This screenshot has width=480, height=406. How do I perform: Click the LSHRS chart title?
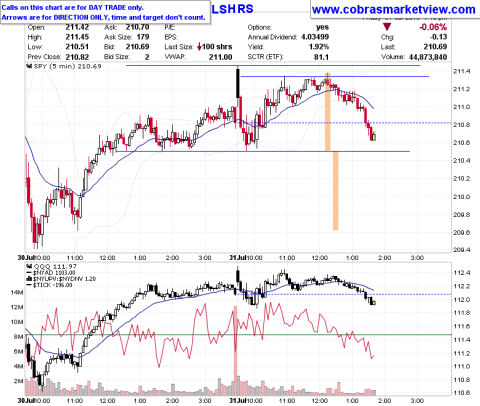(x=232, y=9)
